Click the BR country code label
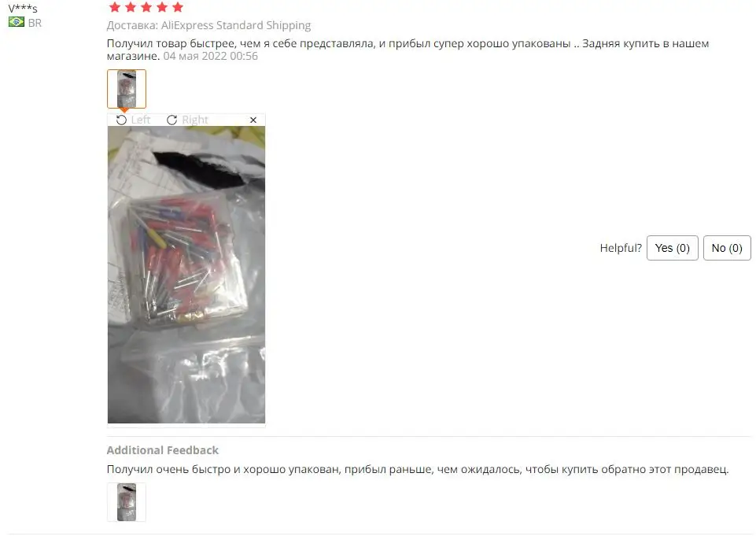This screenshot has height=536, width=756. (x=35, y=23)
